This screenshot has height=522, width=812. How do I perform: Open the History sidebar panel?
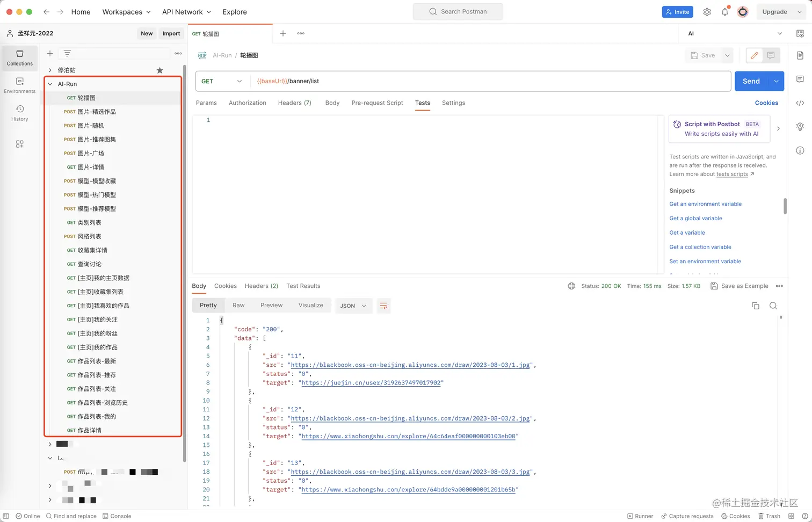pyautogui.click(x=19, y=113)
